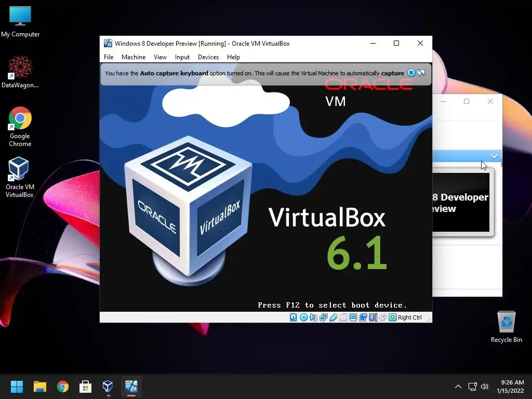
Task: Show hidden system tray icons
Action: pyautogui.click(x=458, y=387)
